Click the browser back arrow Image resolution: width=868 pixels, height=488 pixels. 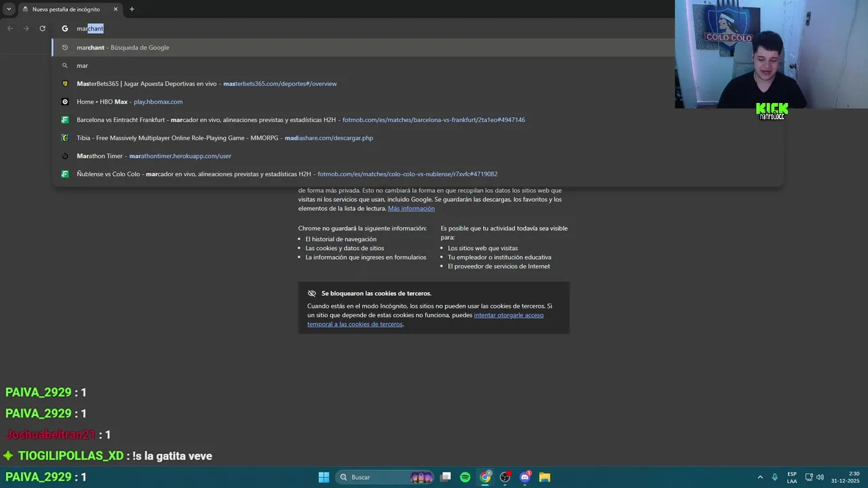pos(9,28)
